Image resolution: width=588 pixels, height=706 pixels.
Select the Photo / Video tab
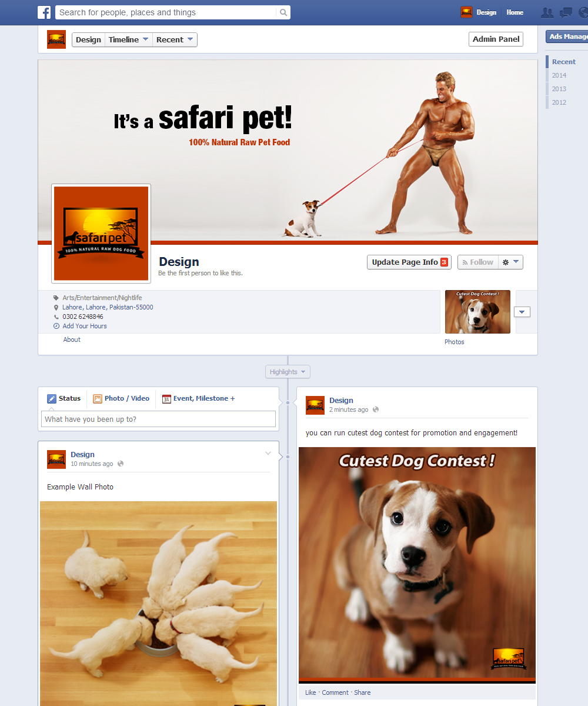click(121, 398)
